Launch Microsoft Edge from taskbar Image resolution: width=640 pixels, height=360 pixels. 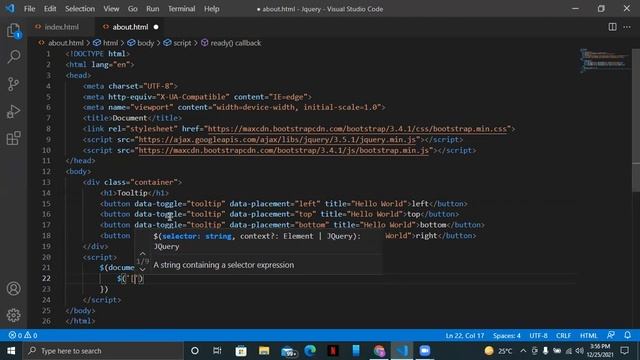pos(310,351)
